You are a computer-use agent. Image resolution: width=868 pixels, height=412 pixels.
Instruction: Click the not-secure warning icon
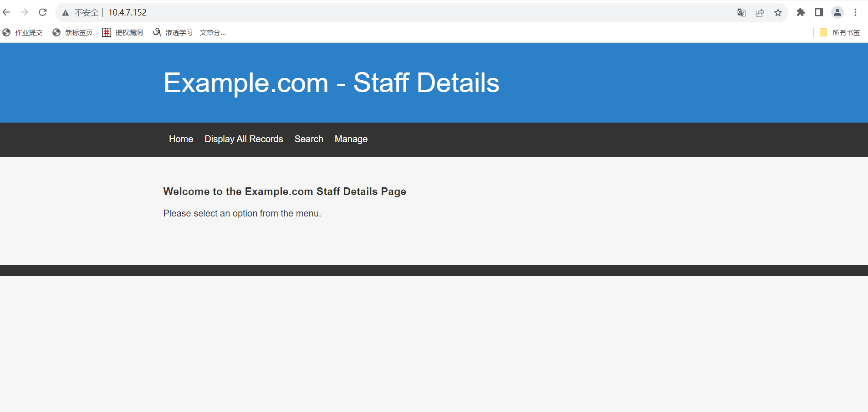coord(66,13)
